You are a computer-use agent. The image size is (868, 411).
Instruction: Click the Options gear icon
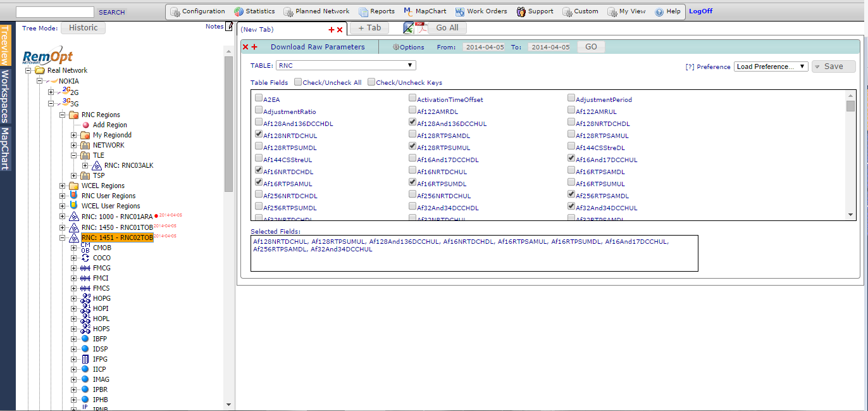pos(396,47)
